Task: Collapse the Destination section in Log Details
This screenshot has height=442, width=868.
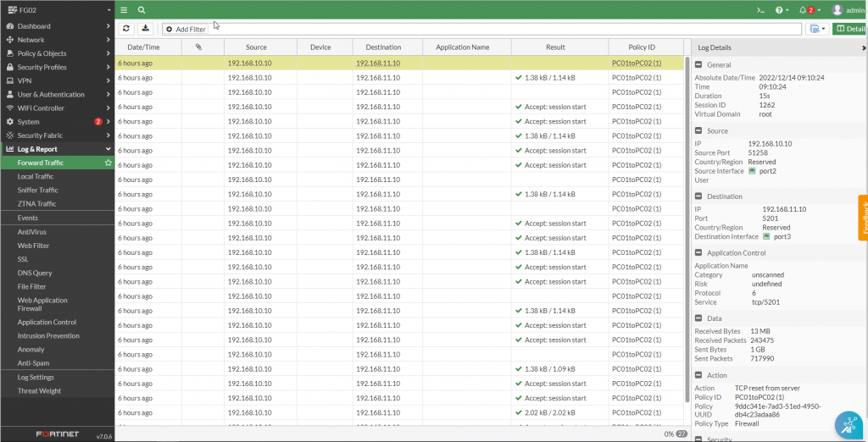Action: pos(699,196)
